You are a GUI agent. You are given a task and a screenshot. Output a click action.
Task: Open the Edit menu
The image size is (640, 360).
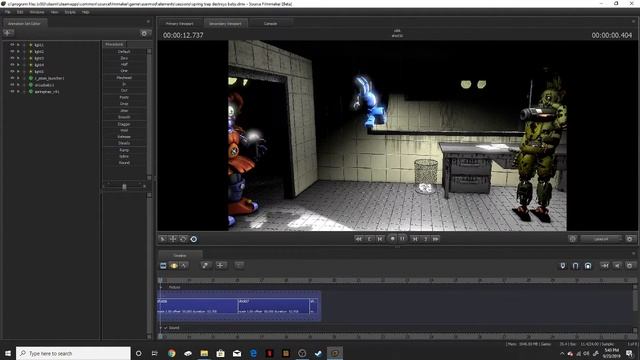point(20,12)
